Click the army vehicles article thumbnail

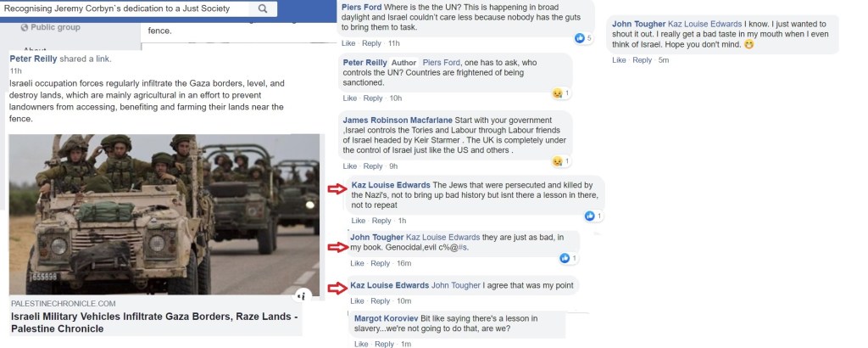click(x=164, y=215)
